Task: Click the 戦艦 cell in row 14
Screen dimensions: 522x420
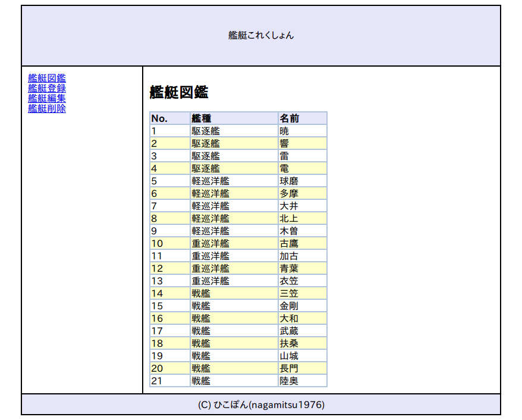Action: [234, 293]
